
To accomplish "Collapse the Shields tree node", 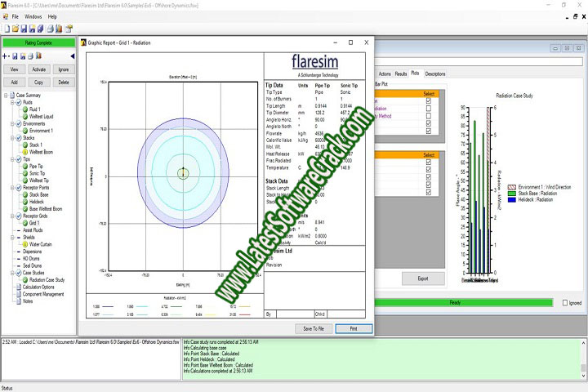I will tap(12, 238).
